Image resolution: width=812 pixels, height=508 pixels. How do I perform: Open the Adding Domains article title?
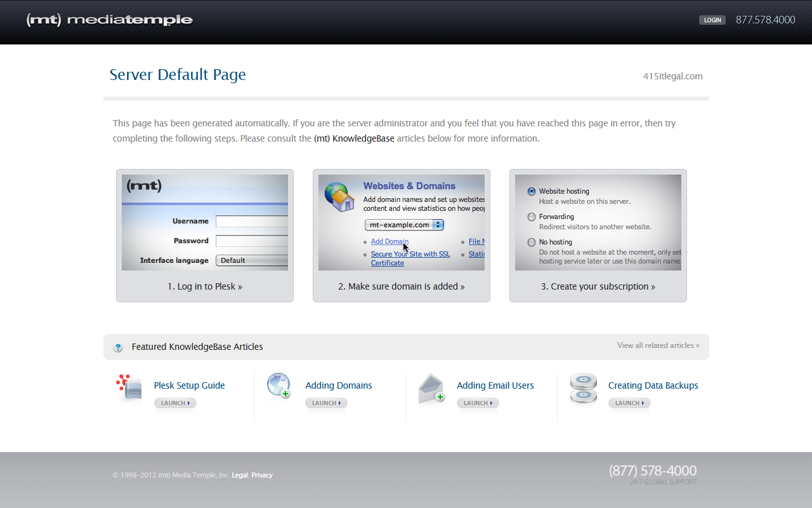click(339, 385)
